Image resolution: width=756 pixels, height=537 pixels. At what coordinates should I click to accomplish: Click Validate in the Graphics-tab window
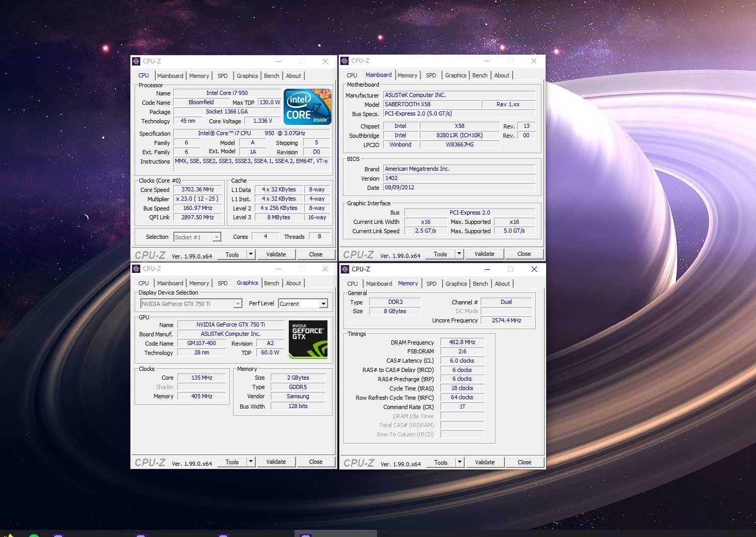click(x=276, y=462)
